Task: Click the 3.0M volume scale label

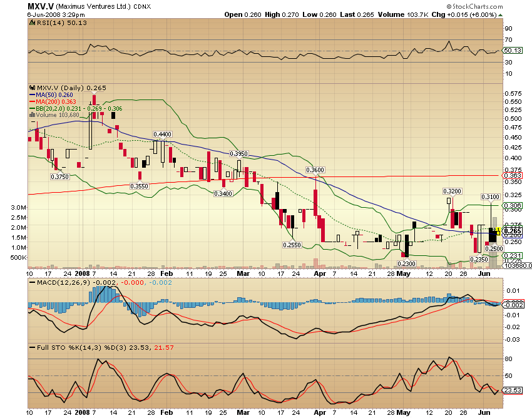Action: pos(19,208)
